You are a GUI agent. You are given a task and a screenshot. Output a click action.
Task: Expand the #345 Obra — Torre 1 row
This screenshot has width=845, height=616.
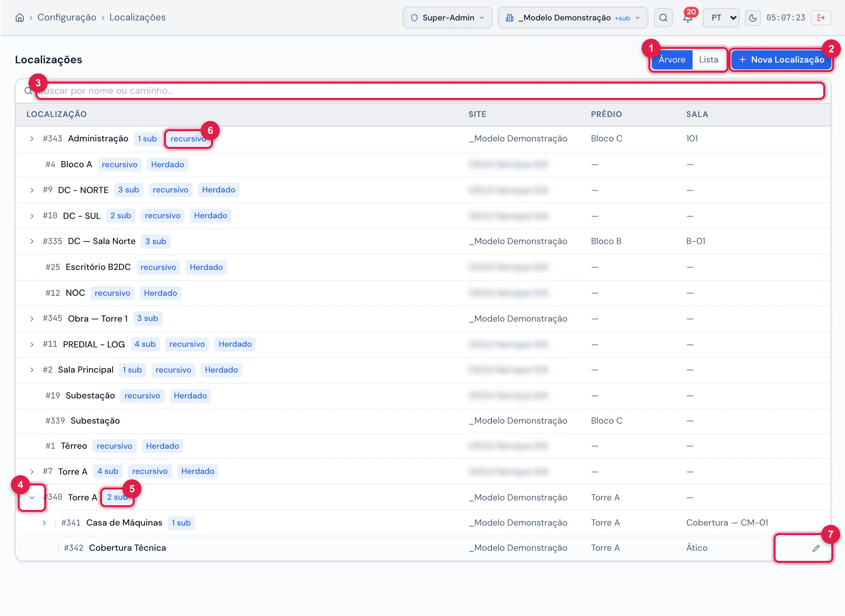(32, 319)
